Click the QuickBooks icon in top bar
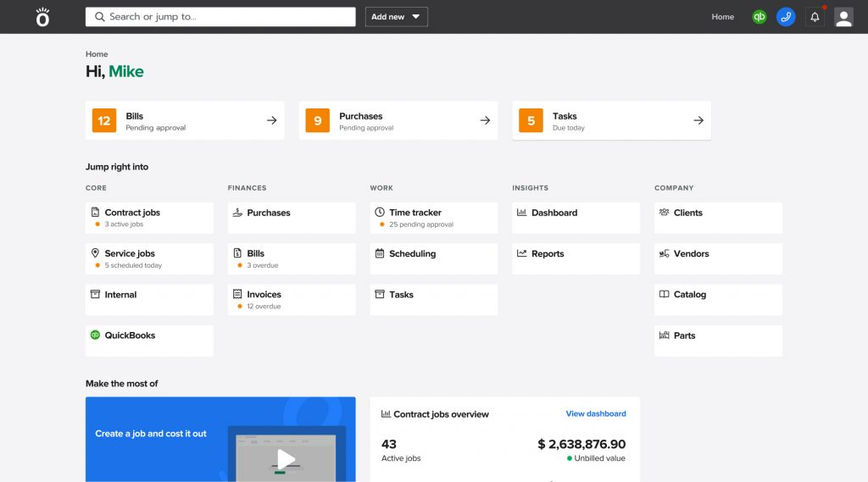This screenshot has height=482, width=868. 759,17
